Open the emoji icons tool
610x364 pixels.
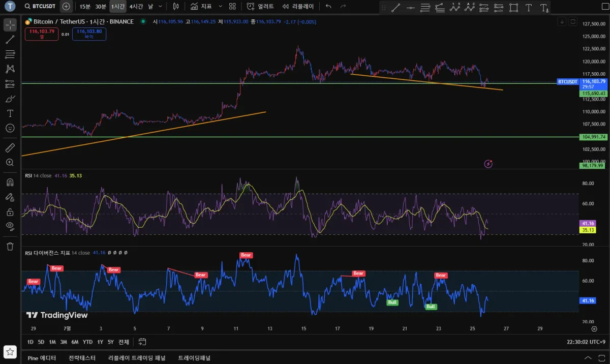point(10,128)
